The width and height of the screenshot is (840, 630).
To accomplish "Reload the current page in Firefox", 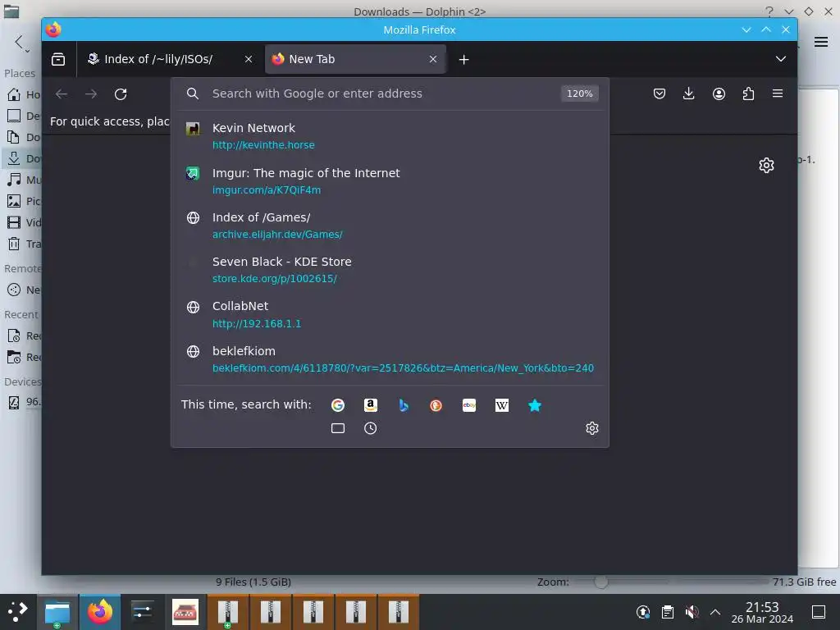I will (x=121, y=94).
